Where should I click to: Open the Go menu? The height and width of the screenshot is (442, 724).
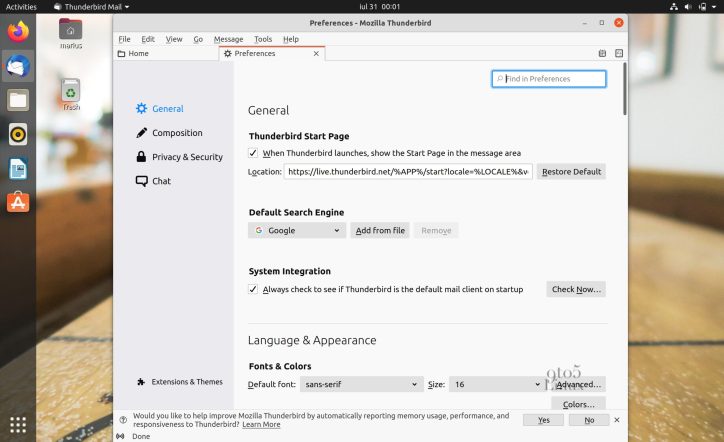click(x=198, y=39)
